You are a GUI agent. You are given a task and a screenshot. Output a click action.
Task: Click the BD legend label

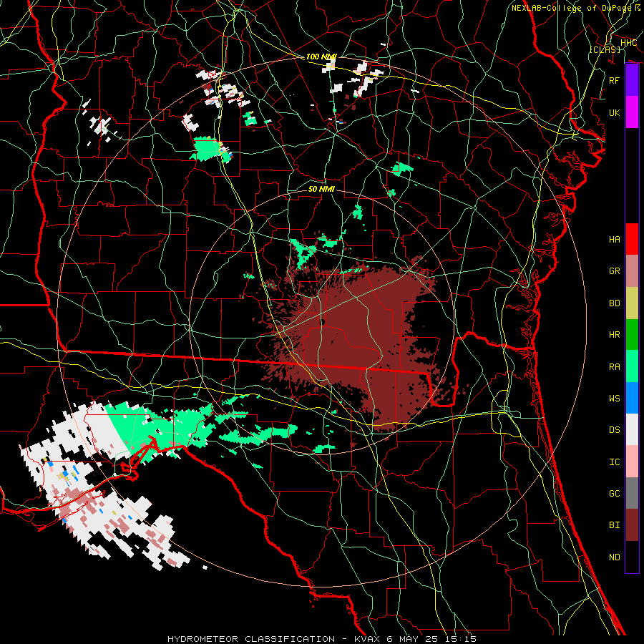(x=614, y=303)
